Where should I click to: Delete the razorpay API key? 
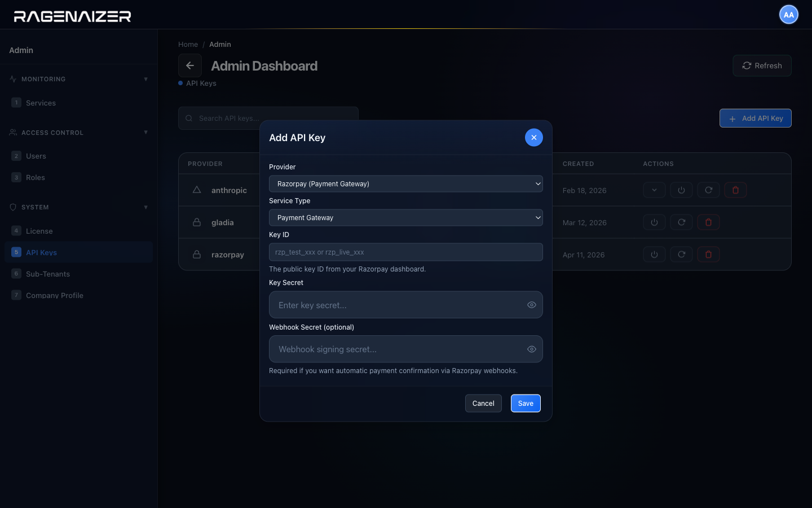tap(708, 255)
